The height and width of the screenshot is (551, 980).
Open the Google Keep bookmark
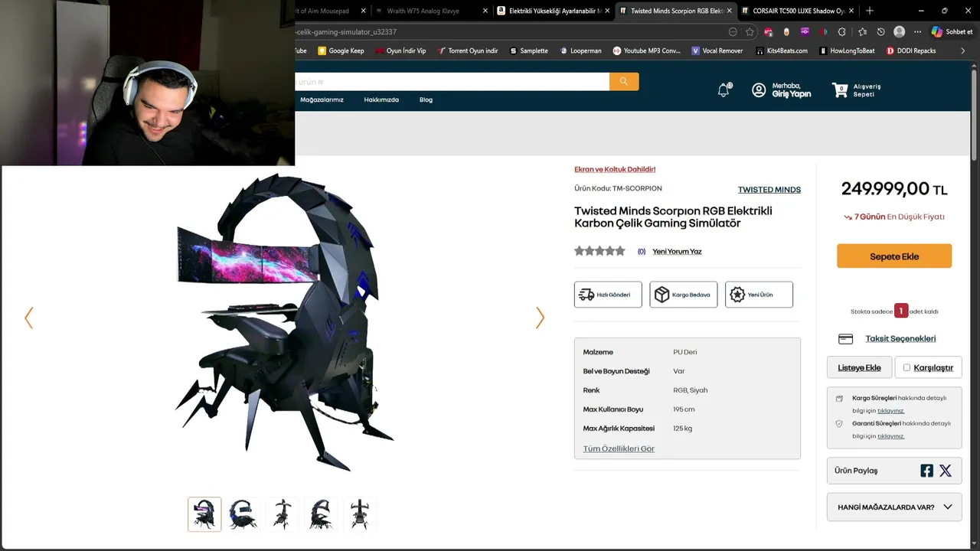tap(340, 51)
